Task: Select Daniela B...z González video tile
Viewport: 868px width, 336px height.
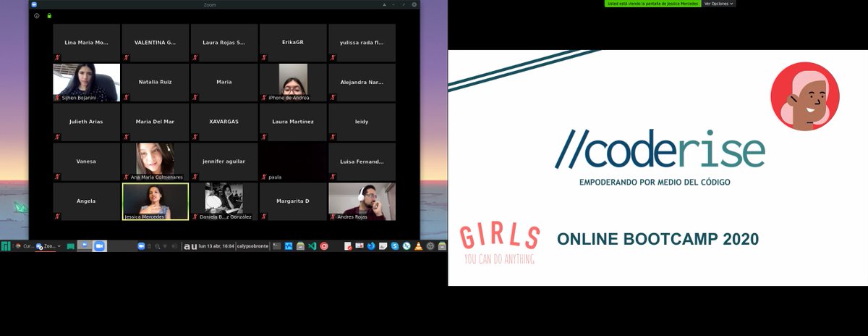Action: click(x=224, y=201)
